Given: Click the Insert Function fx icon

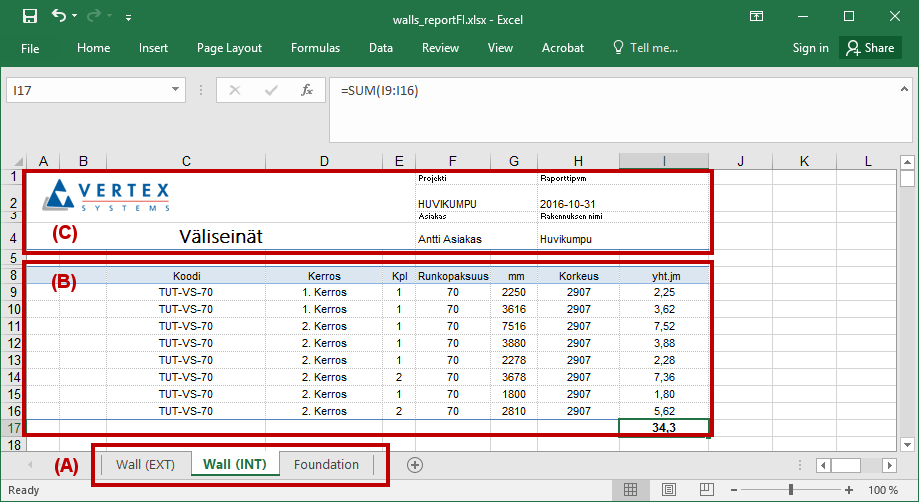Looking at the screenshot, I should [307, 90].
